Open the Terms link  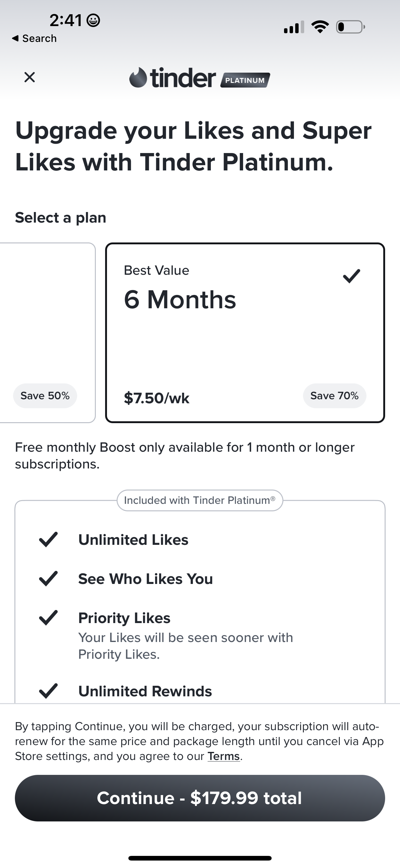pyautogui.click(x=224, y=757)
